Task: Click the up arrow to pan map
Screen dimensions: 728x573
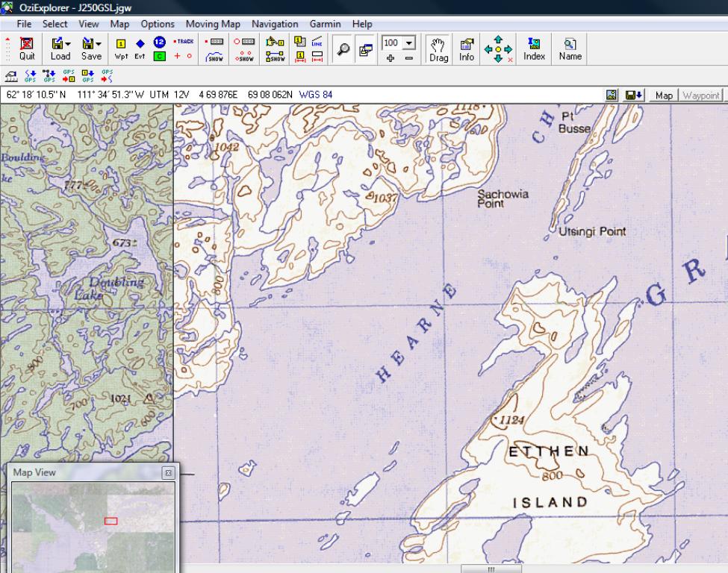Action: tap(498, 40)
